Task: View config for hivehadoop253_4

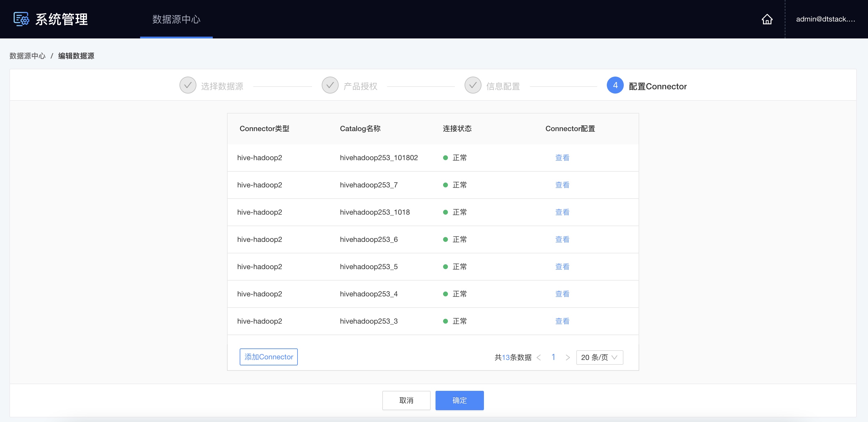Action: pos(562,294)
